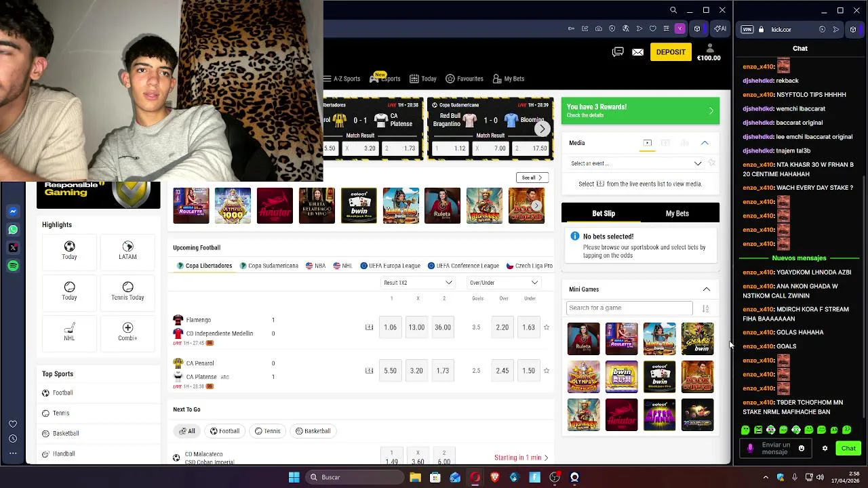
Task: Favourite the CA Penarol match with the star
Action: pyautogui.click(x=547, y=371)
